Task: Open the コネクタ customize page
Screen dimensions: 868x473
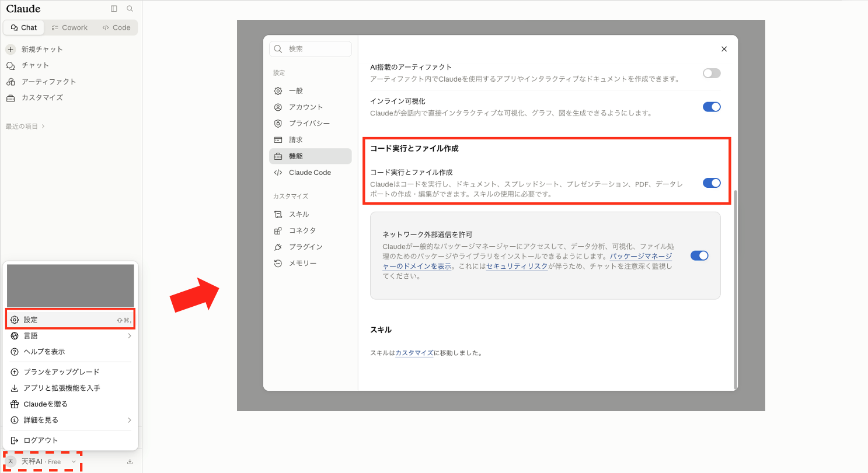Action: click(311, 231)
